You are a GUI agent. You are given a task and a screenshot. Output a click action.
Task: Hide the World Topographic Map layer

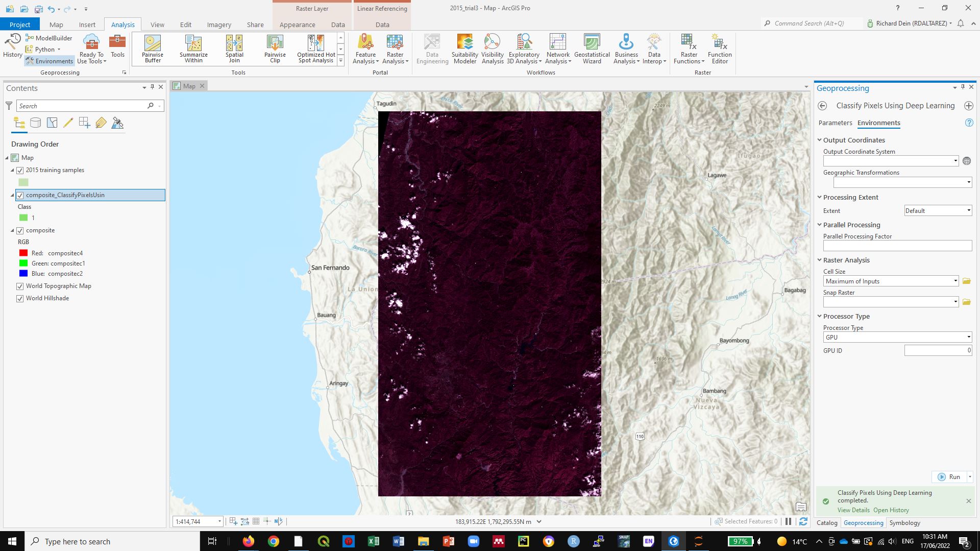pos(20,286)
